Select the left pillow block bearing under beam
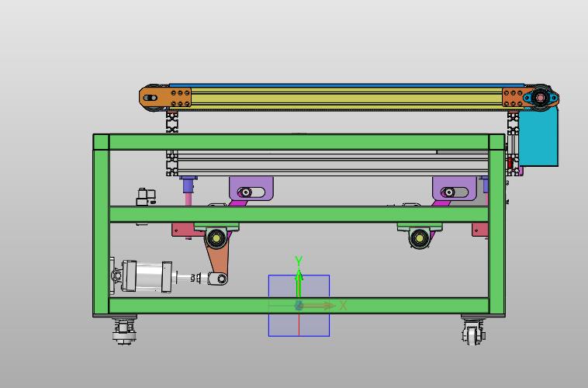Viewport: 588px width, 388px height. [216, 235]
